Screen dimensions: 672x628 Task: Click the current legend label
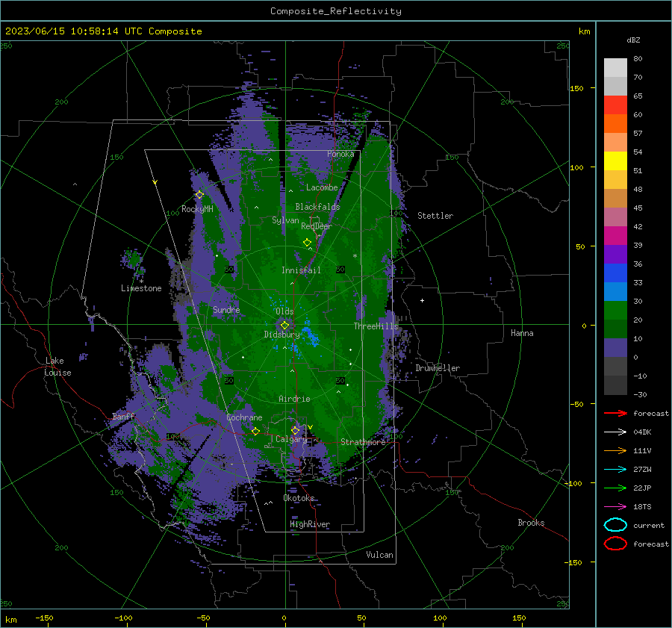[x=649, y=525]
